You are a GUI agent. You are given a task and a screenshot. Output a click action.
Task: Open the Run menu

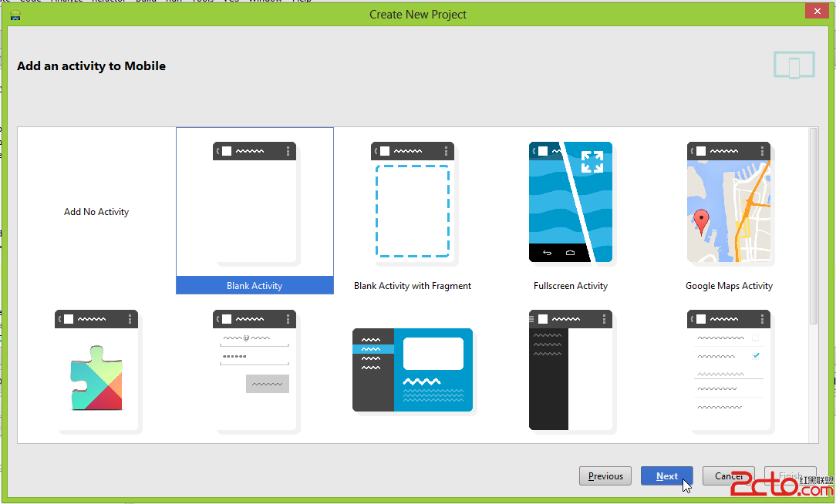coord(174,2)
